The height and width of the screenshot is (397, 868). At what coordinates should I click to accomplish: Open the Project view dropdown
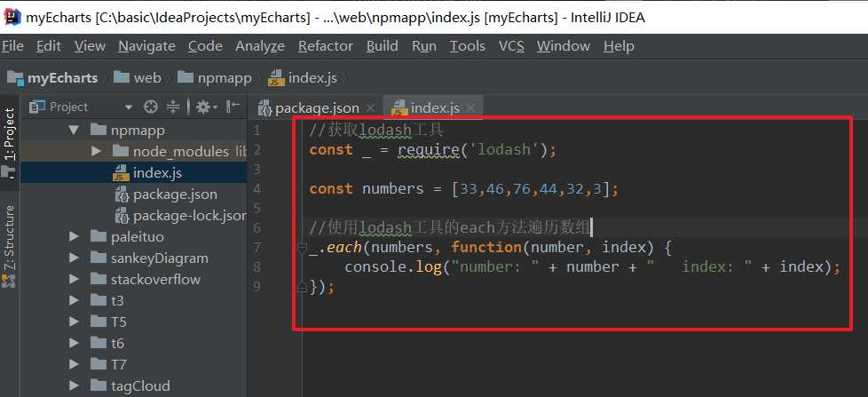pos(129,107)
